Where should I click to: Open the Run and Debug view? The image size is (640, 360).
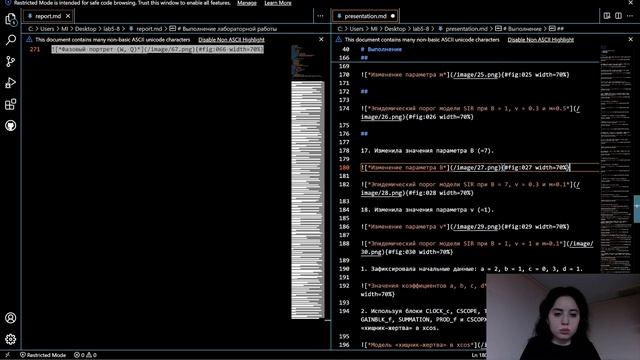(11, 83)
